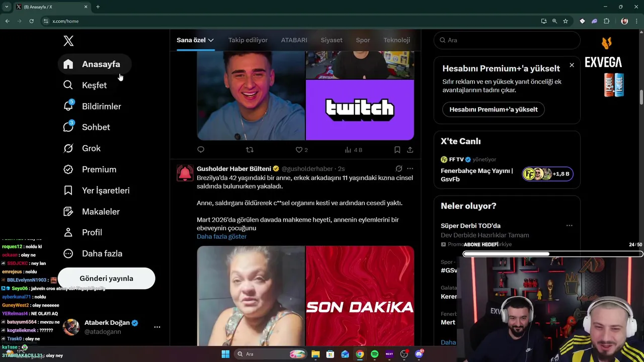Click repost icon under Twitch post
Image resolution: width=644 pixels, height=362 pixels.
click(250, 150)
